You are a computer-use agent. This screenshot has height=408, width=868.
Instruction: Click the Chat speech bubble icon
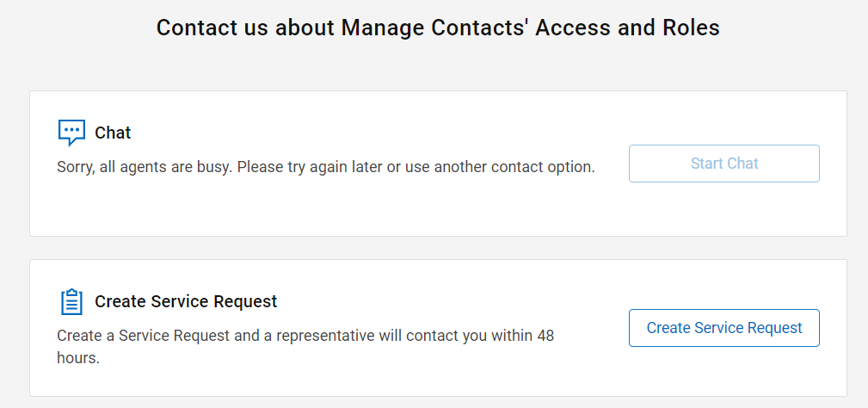tap(71, 133)
